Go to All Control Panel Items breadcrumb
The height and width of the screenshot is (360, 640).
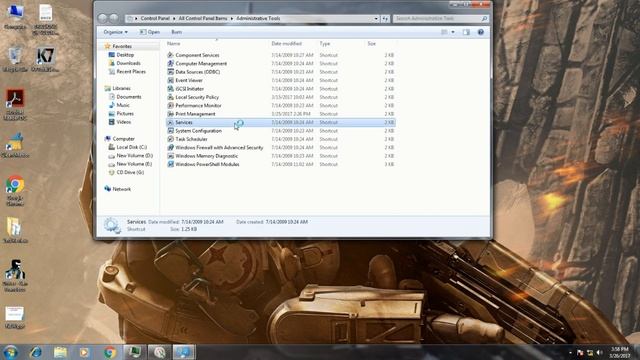click(203, 18)
